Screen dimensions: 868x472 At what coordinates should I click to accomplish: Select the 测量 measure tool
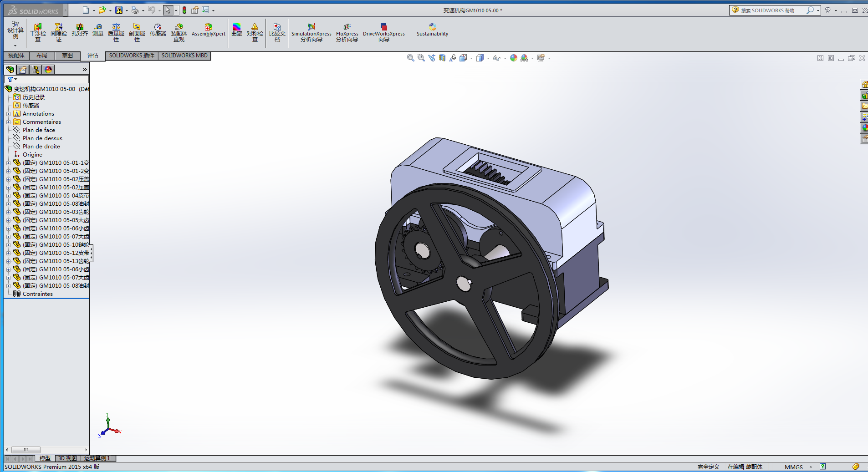coord(98,30)
